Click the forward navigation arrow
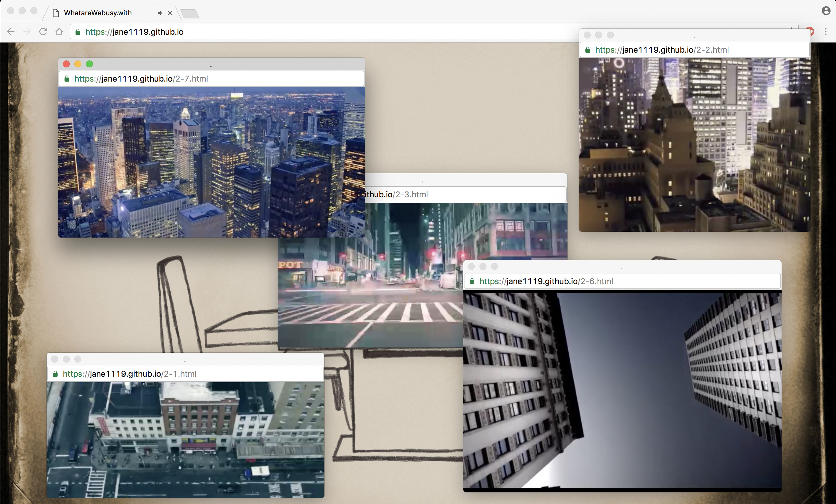Viewport: 836px width, 504px height. [x=27, y=32]
